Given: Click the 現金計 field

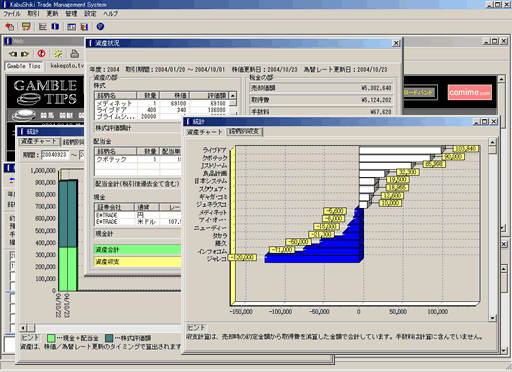Looking at the screenshot, I should point(137,234).
